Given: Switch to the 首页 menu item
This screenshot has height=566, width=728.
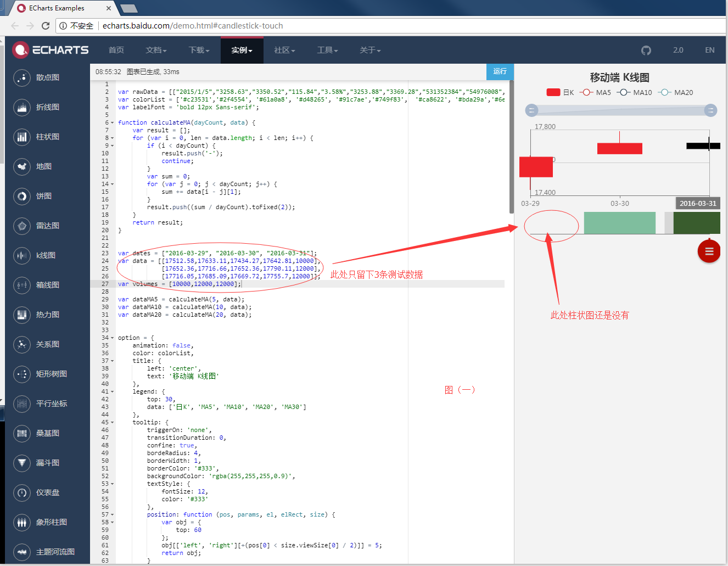Looking at the screenshot, I should coord(116,50).
